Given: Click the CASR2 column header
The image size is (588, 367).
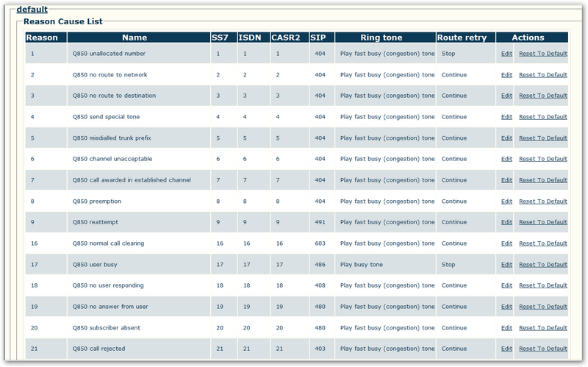Looking at the screenshot, I should [x=290, y=38].
